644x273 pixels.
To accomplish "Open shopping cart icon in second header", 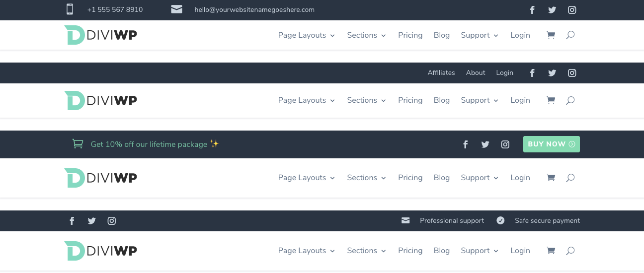I will (551, 100).
